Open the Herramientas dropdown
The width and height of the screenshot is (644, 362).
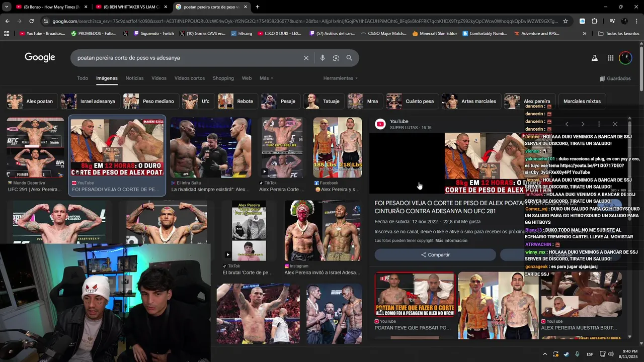(x=341, y=78)
